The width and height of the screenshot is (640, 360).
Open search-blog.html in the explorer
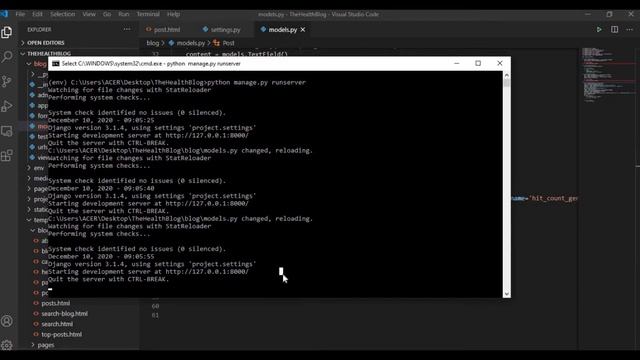tap(64, 314)
